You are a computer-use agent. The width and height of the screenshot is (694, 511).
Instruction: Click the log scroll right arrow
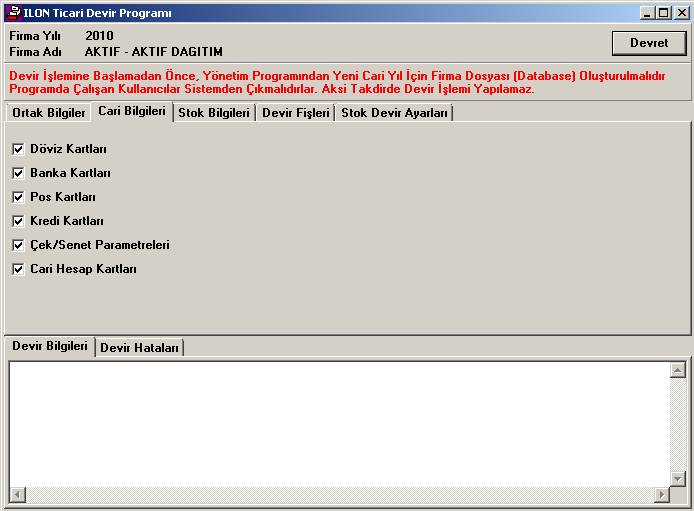pos(662,494)
